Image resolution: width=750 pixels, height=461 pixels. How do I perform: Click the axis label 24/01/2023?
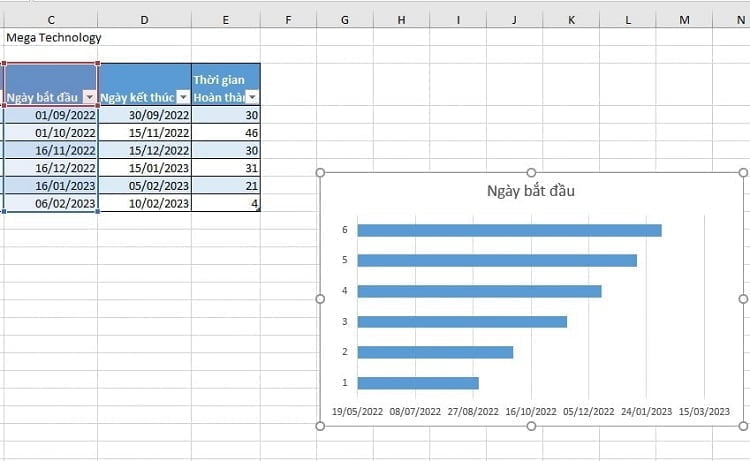[647, 411]
